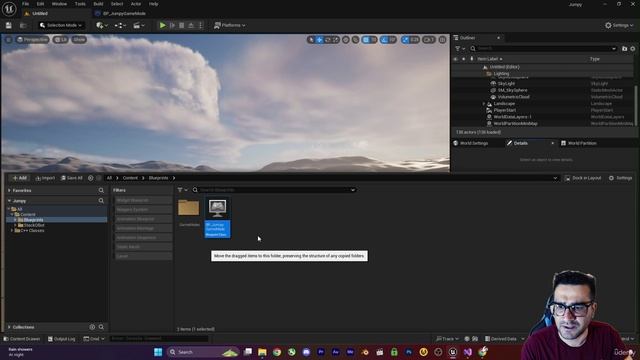Expand the Landscape item in the Outliner
The image size is (640, 360).
[x=484, y=104]
